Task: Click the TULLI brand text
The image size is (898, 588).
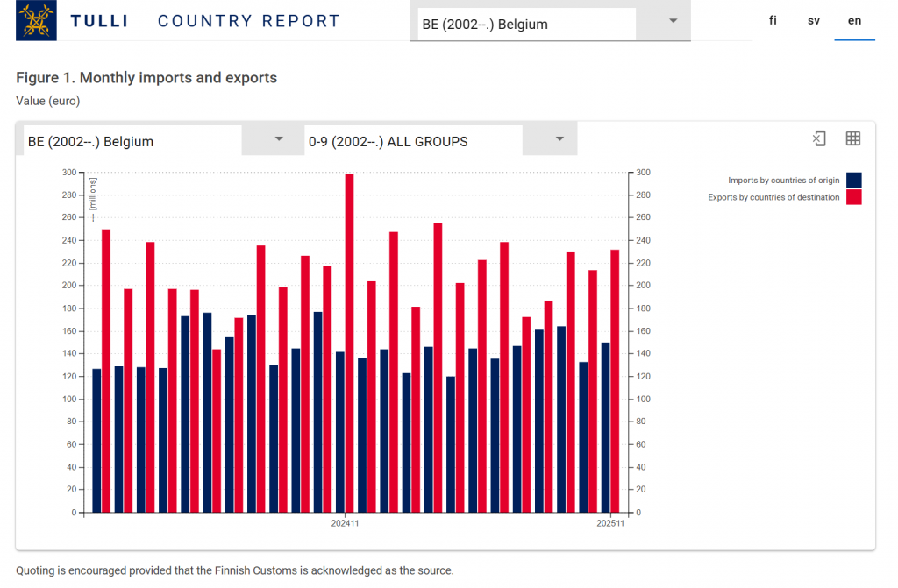Action: pos(98,21)
